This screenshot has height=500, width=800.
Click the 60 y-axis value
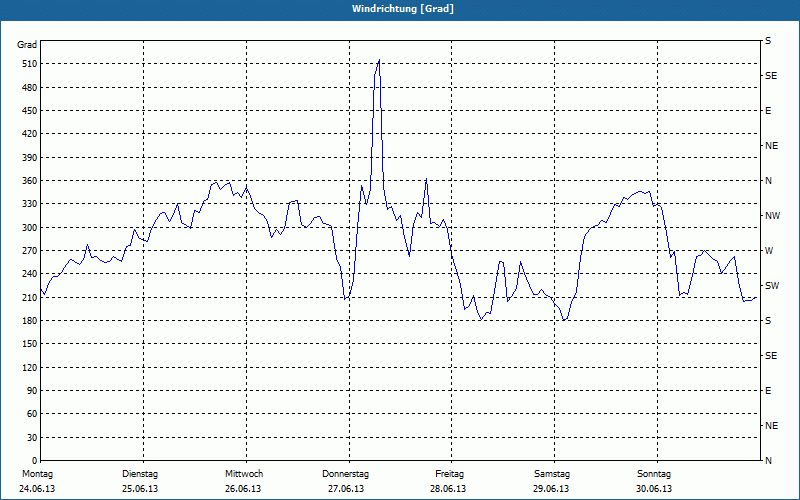pos(32,414)
